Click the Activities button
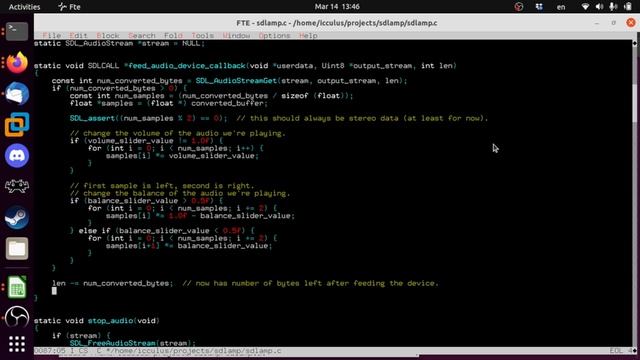640x360 pixels. point(24,7)
